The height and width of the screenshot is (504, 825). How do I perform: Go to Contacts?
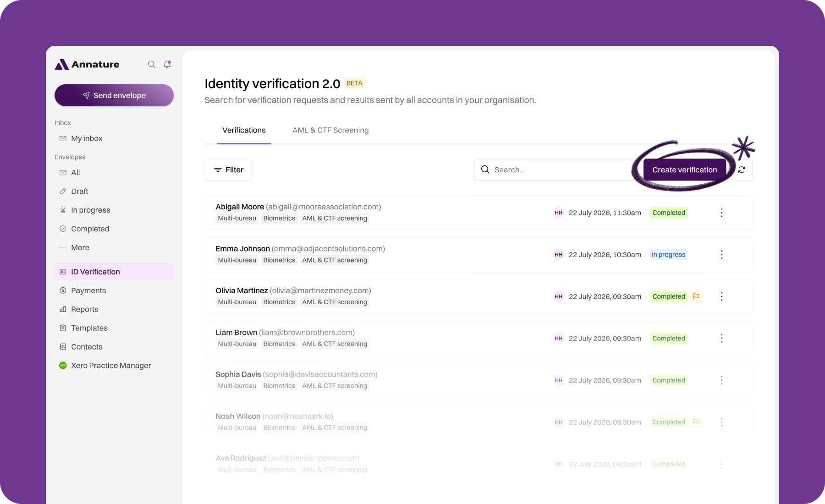[114, 347]
